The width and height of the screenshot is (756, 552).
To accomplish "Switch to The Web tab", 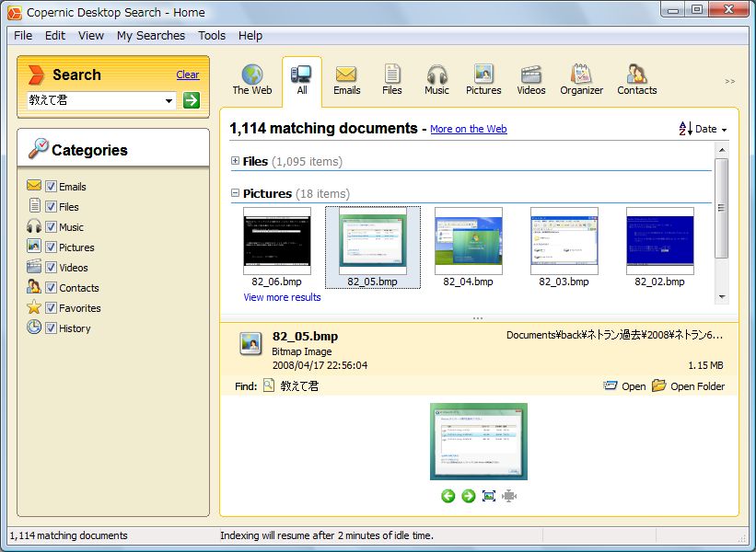I will [x=252, y=80].
